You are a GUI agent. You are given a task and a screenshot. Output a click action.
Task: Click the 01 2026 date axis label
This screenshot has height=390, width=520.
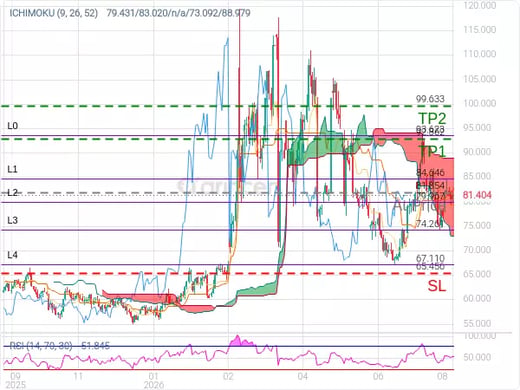(154, 381)
